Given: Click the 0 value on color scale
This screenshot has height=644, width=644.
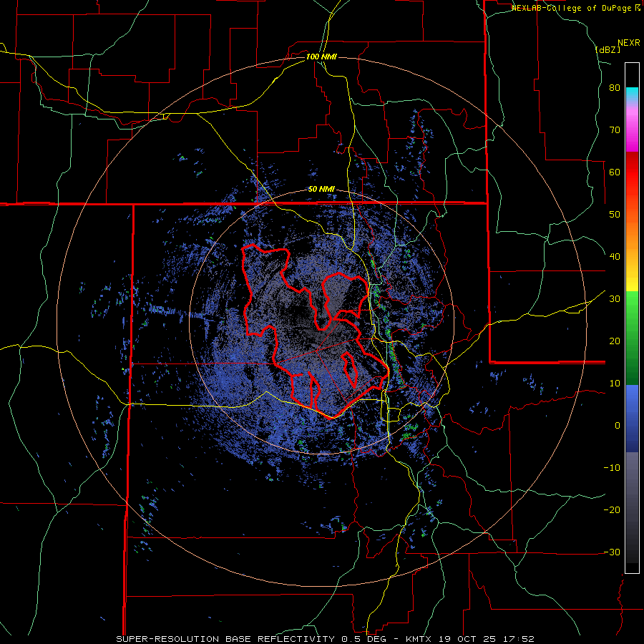Looking at the screenshot, I should [618, 426].
